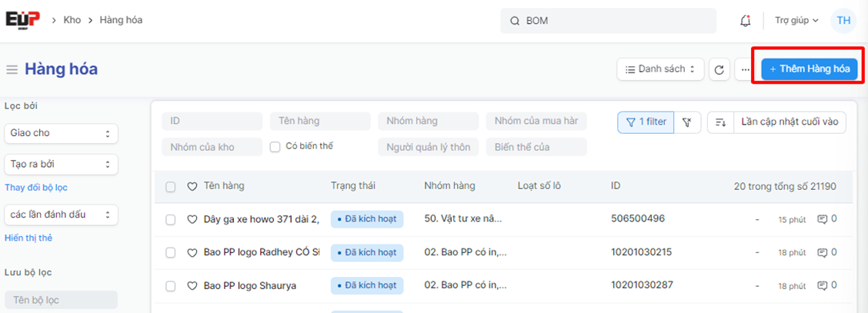Toggle sort direction icon

point(720,122)
